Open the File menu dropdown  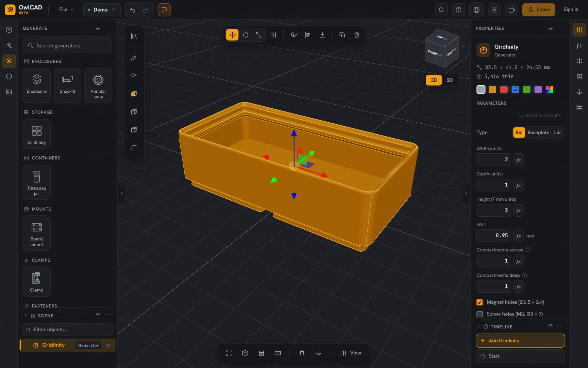click(66, 10)
